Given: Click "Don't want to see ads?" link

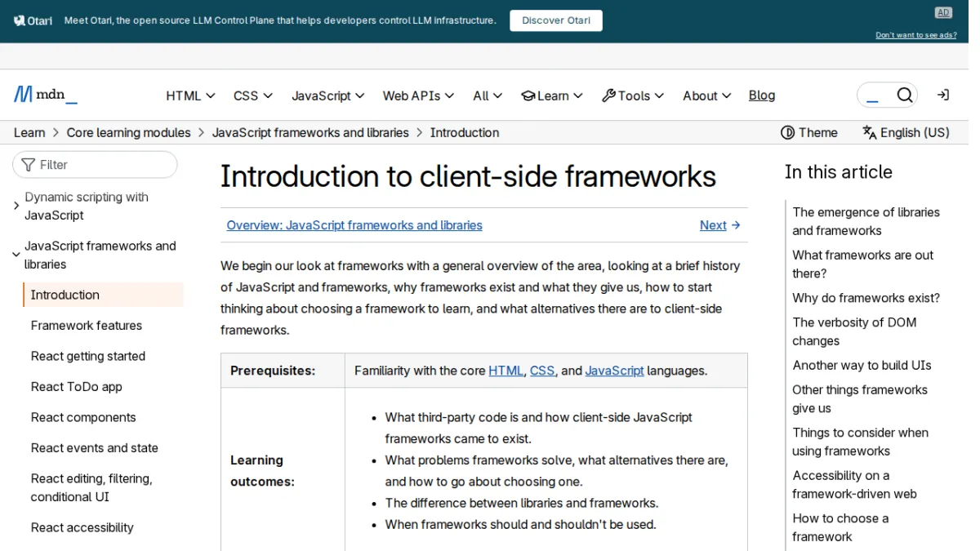Looking at the screenshot, I should pos(916,35).
